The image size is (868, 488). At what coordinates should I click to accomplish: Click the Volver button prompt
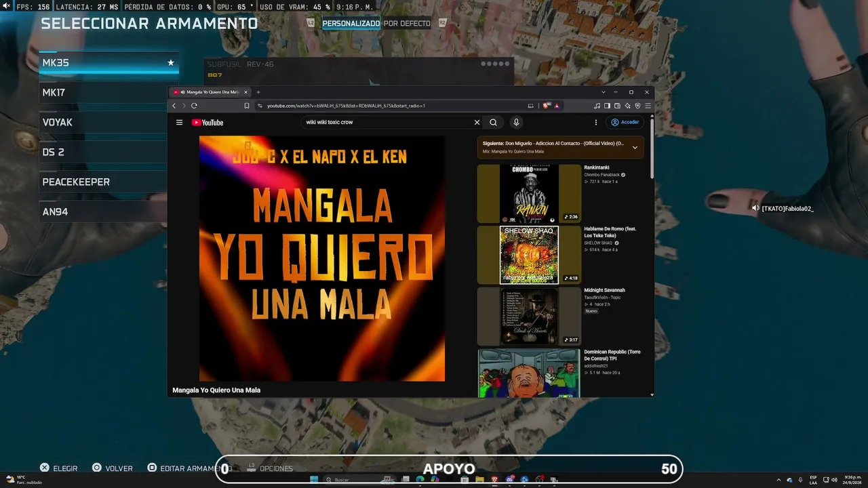[113, 468]
